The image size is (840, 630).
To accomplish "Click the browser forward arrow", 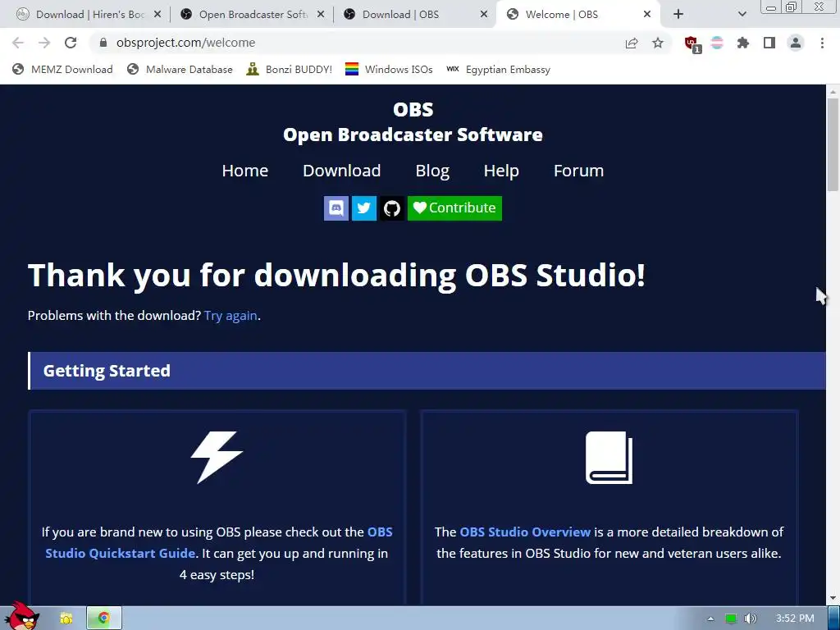I will [x=44, y=43].
